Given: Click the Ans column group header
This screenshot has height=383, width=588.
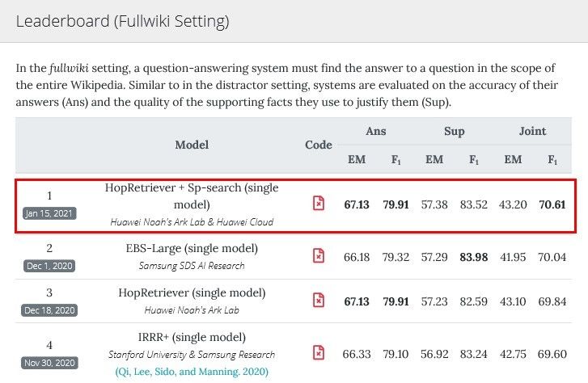Looking at the screenshot, I should pos(376,131).
